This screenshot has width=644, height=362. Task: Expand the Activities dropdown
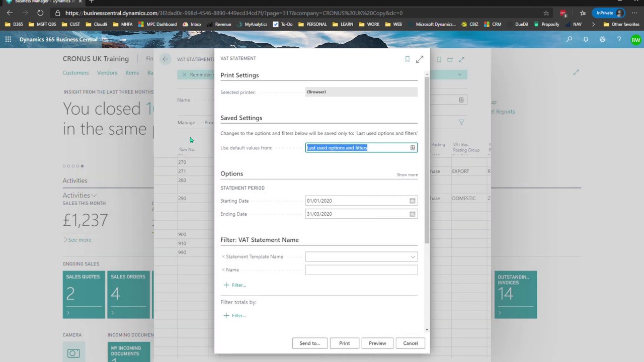[79, 195]
